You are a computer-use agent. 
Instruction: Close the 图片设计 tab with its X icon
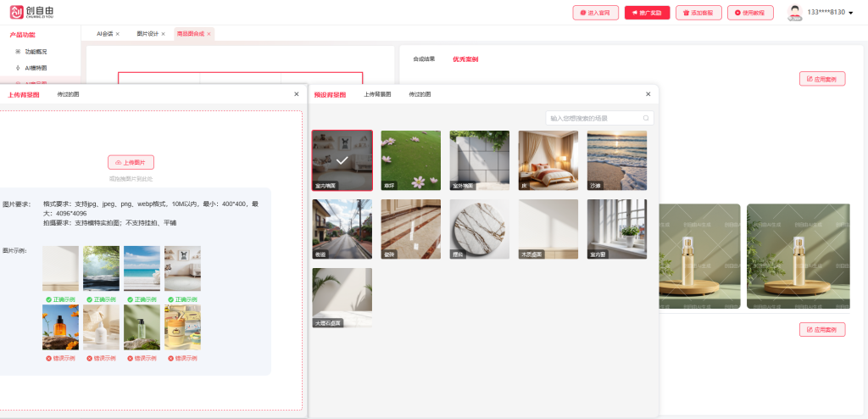[x=164, y=34]
